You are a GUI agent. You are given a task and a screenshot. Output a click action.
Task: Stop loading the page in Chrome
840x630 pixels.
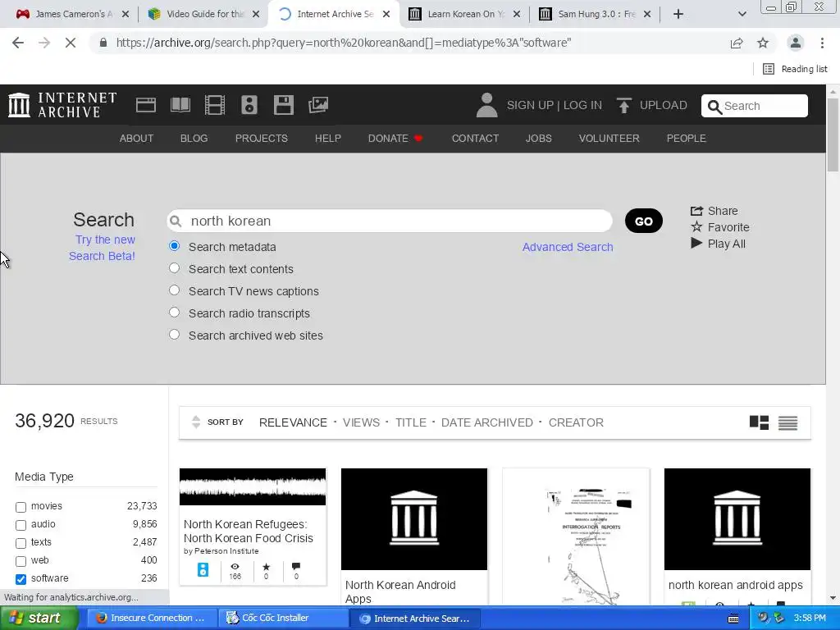pos(71,43)
